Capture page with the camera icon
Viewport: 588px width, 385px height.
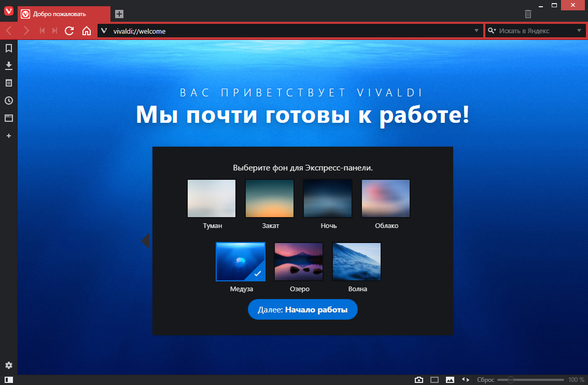click(419, 380)
